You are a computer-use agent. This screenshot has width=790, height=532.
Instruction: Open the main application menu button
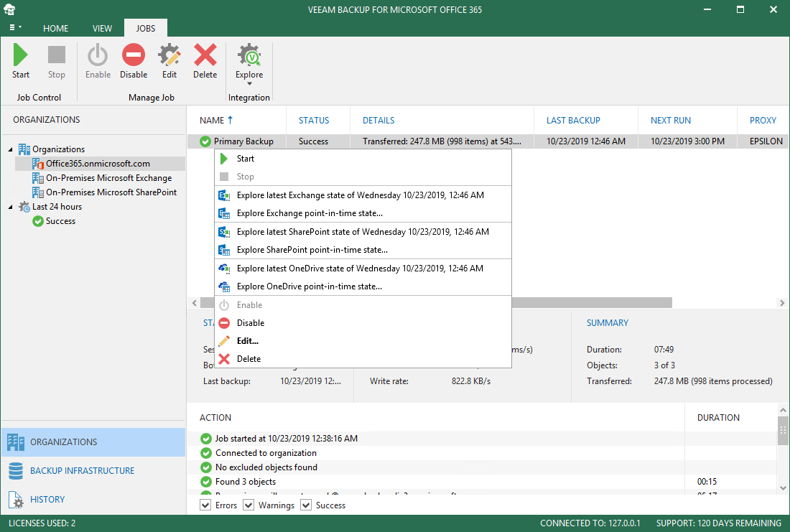coord(15,28)
